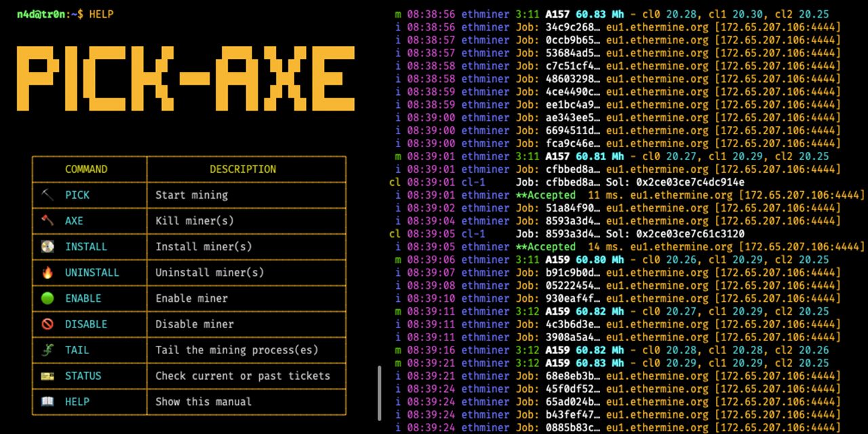The width and height of the screenshot is (868, 434).
Task: Click the ticket icon beside STATUS
Action: [x=47, y=376]
